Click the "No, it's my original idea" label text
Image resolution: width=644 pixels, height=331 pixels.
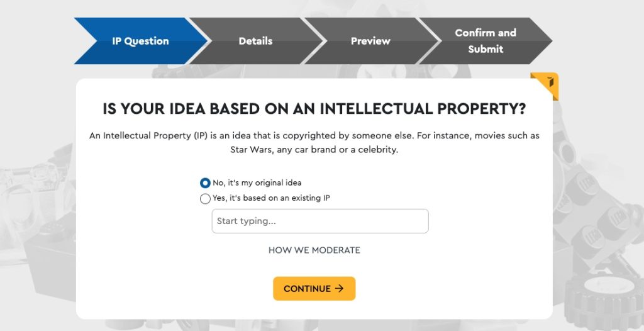click(257, 183)
